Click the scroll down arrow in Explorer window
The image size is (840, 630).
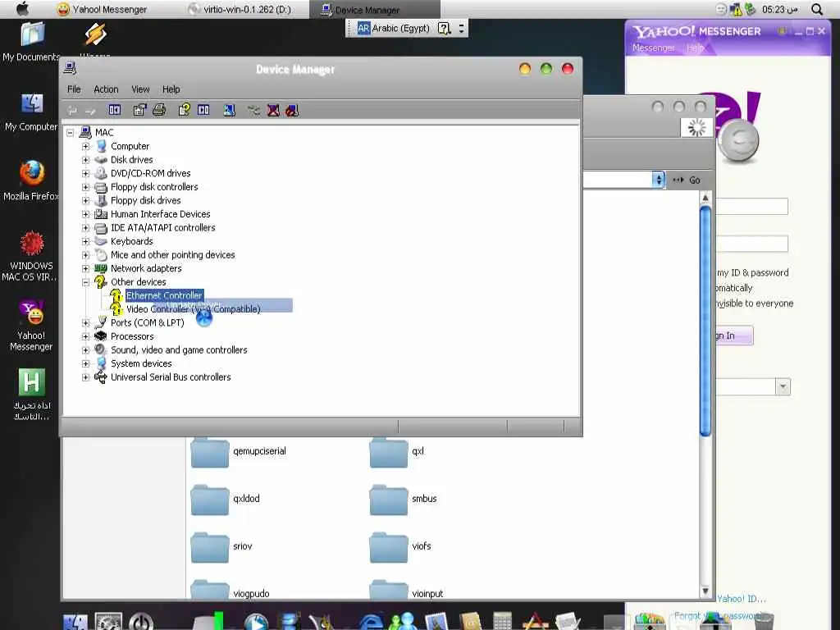pos(705,591)
